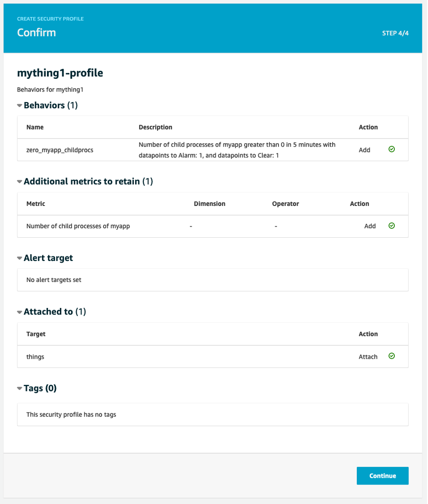Screen dimensions: 428x504
Task: Select the things target row
Action: (213, 357)
